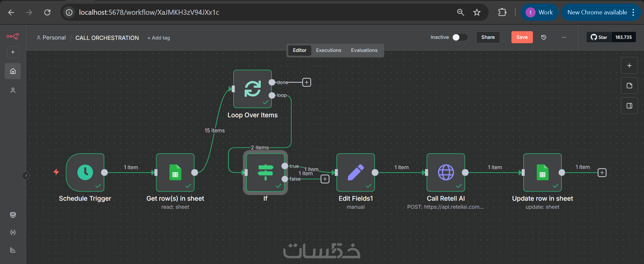Screen dimensions: 644x264
Task: Click the If node signpost icon
Action: tap(265, 173)
